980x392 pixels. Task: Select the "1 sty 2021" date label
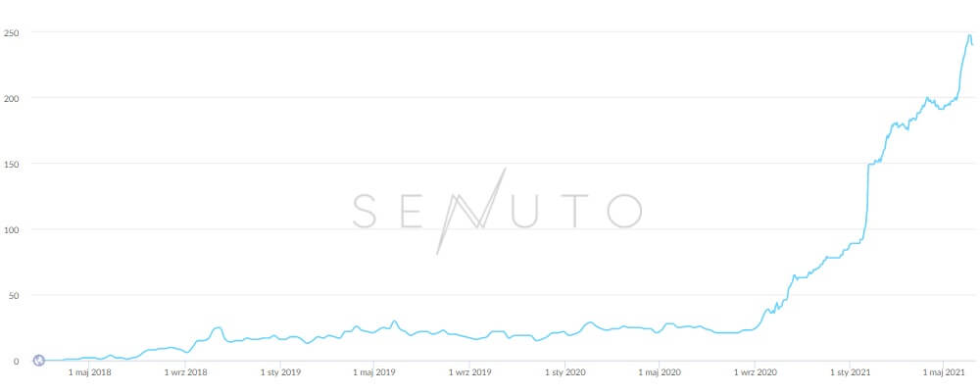pos(850,372)
